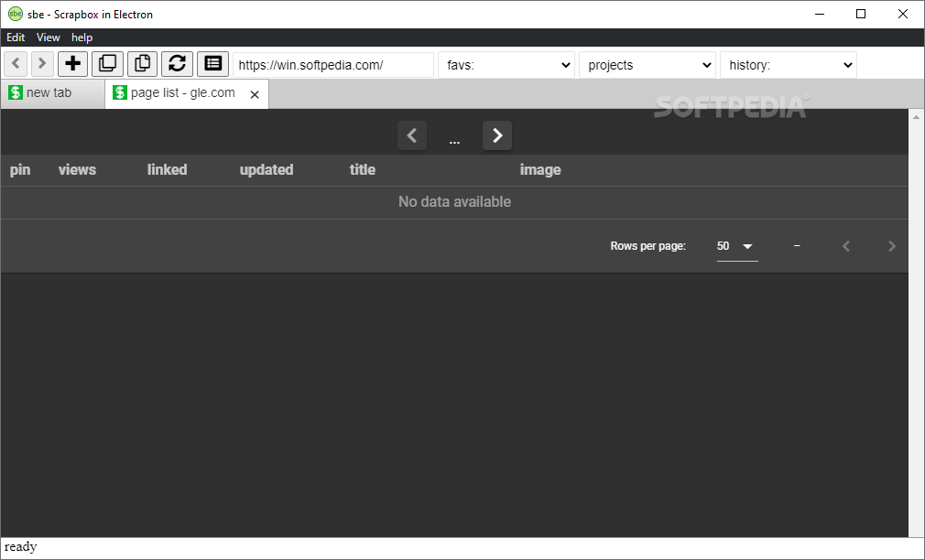Screen dimensions: 925x560
Task: Close the page list - gle.com tab
Action: coord(255,94)
